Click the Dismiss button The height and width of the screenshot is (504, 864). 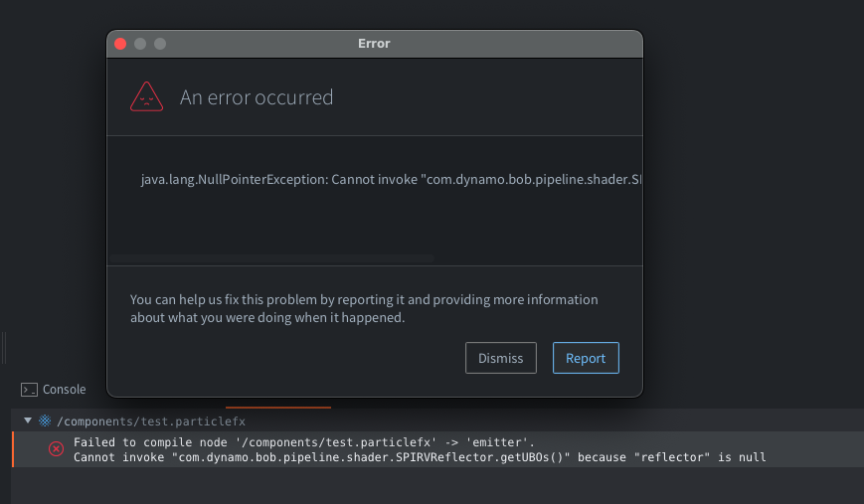tap(500, 358)
